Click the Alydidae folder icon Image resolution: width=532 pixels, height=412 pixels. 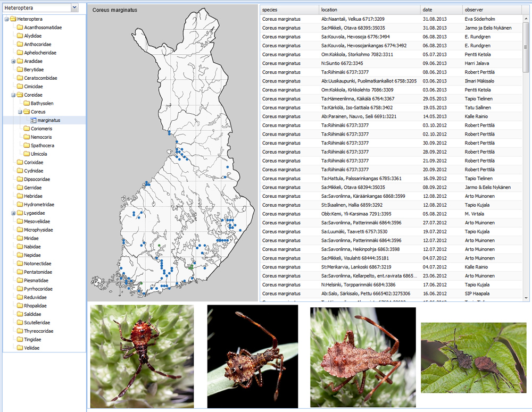[20, 36]
